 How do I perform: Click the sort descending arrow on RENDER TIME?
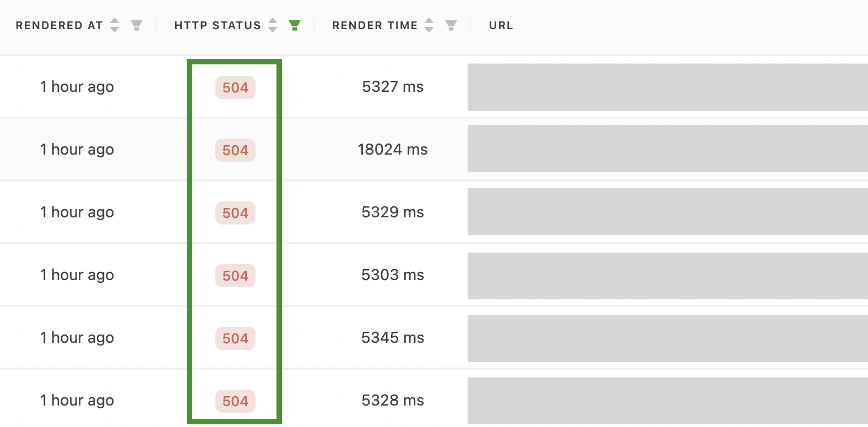click(428, 28)
